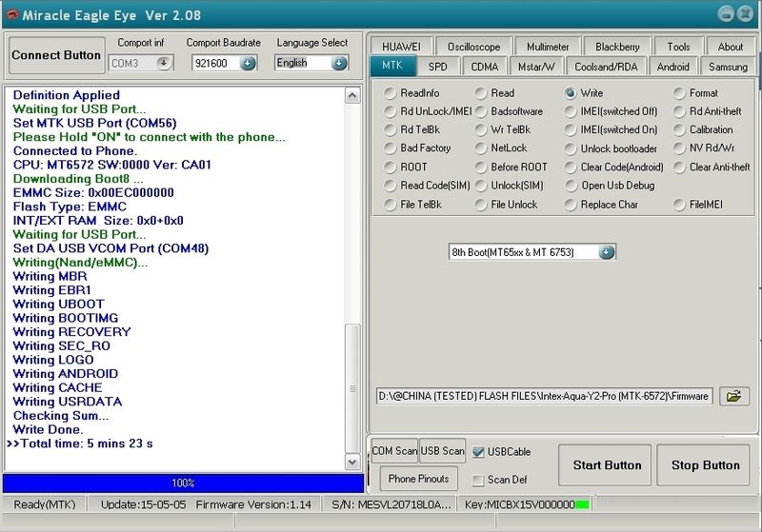The width and height of the screenshot is (762, 532).
Task: Expand the 8th Boot selection dropdown
Action: tap(607, 252)
